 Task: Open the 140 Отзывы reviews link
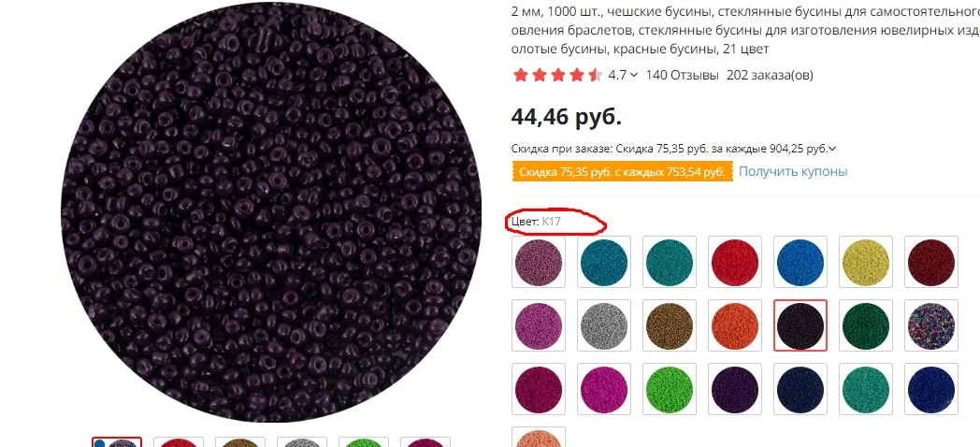pos(682,75)
